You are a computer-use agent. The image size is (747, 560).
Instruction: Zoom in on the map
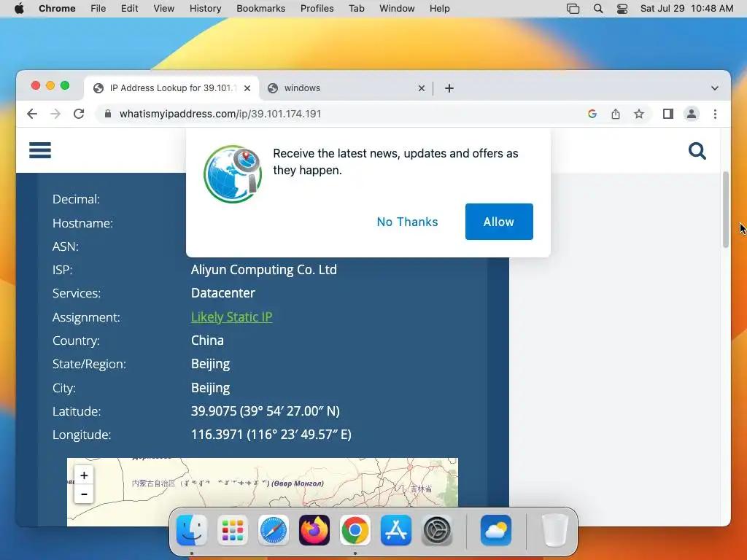click(x=84, y=475)
